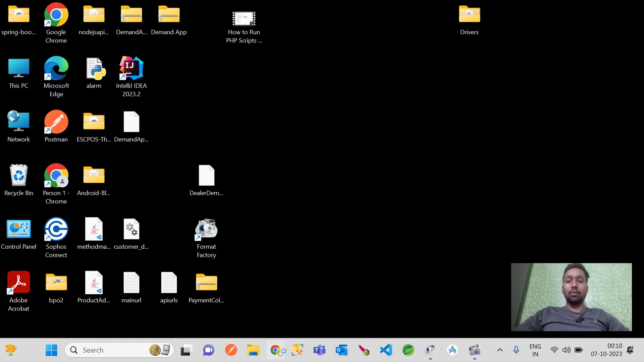
Task: Select the mainurl text file
Action: [131, 288]
